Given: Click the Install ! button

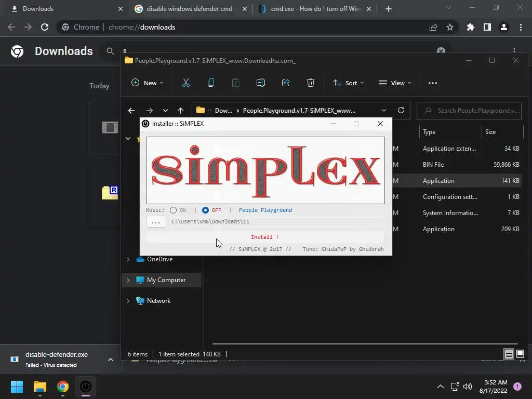Looking at the screenshot, I should point(265,237).
